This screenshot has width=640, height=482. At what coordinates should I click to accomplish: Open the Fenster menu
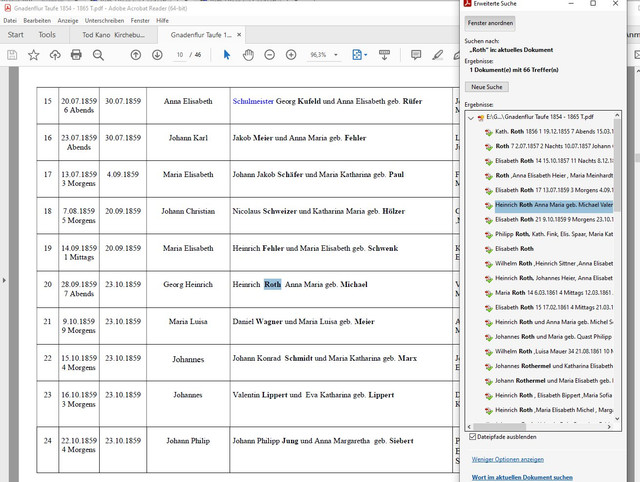(140, 20)
